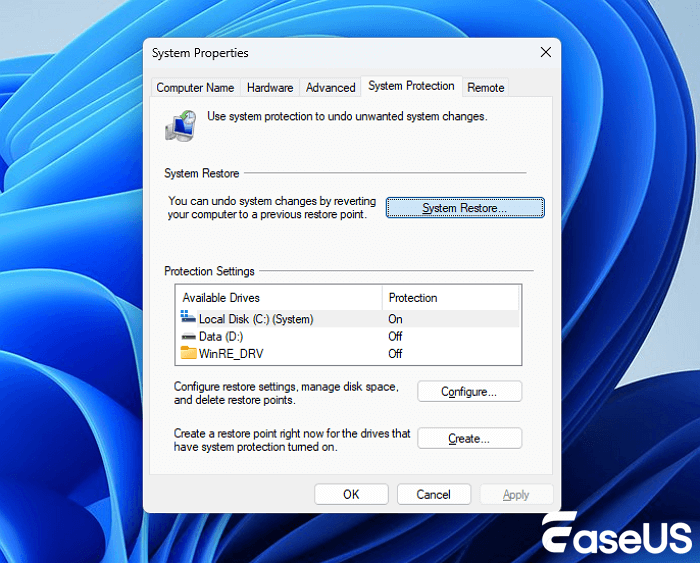This screenshot has height=563, width=700.
Task: Click the Available Drives column header
Action: pyautogui.click(x=279, y=298)
